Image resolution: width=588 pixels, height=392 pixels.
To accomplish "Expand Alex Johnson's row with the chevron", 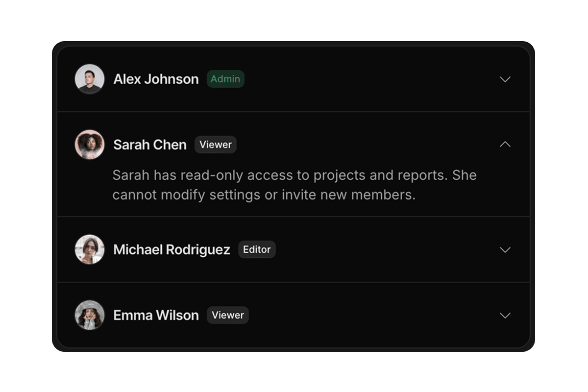I will pos(505,79).
